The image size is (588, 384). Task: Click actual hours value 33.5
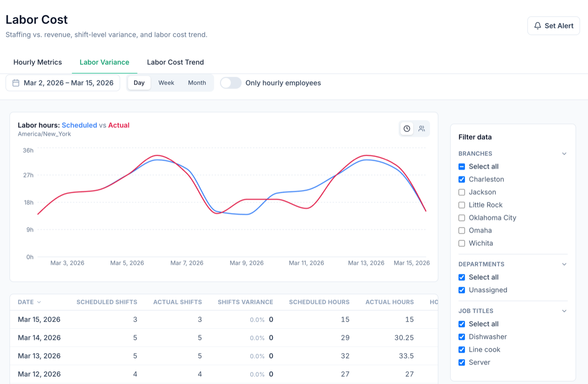pyautogui.click(x=407, y=356)
